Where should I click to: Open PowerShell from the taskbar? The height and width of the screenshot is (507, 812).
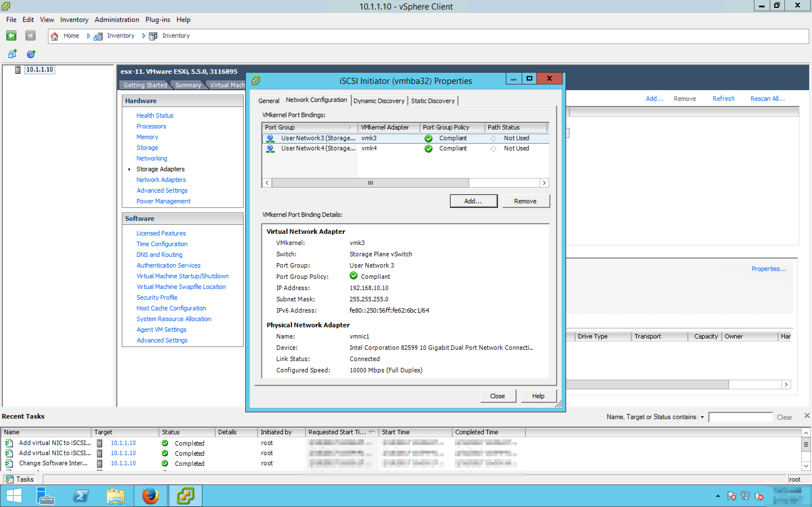pos(81,495)
